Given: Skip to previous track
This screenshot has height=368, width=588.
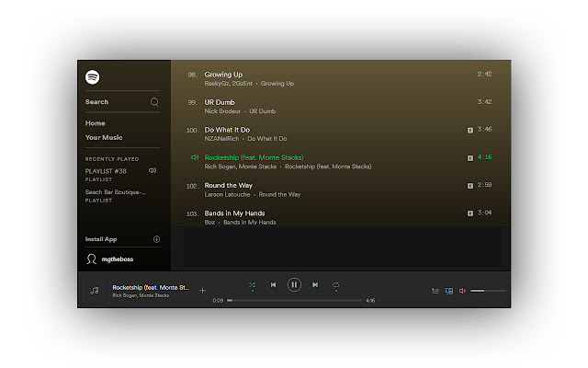Looking at the screenshot, I should click(274, 285).
